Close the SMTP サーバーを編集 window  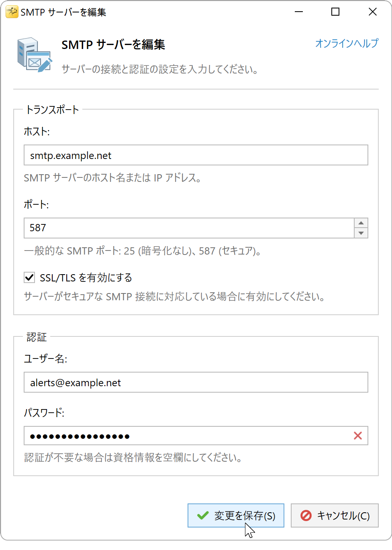pyautogui.click(x=373, y=12)
